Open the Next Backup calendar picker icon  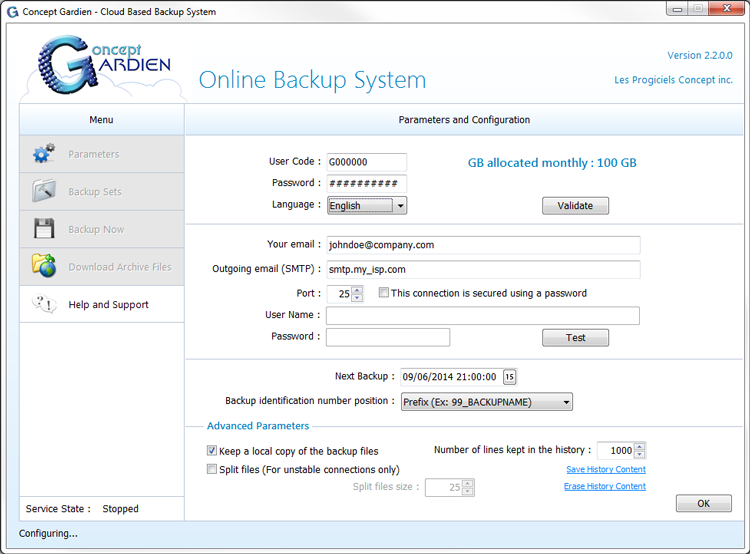tap(509, 377)
